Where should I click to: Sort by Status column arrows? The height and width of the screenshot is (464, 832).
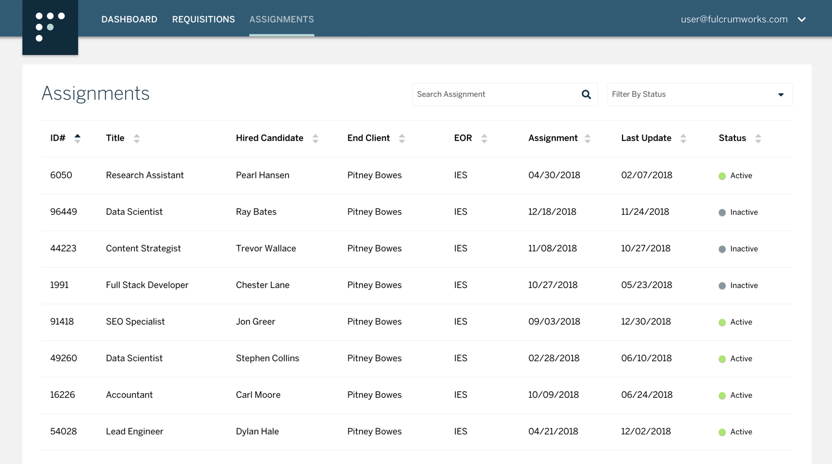tap(758, 139)
